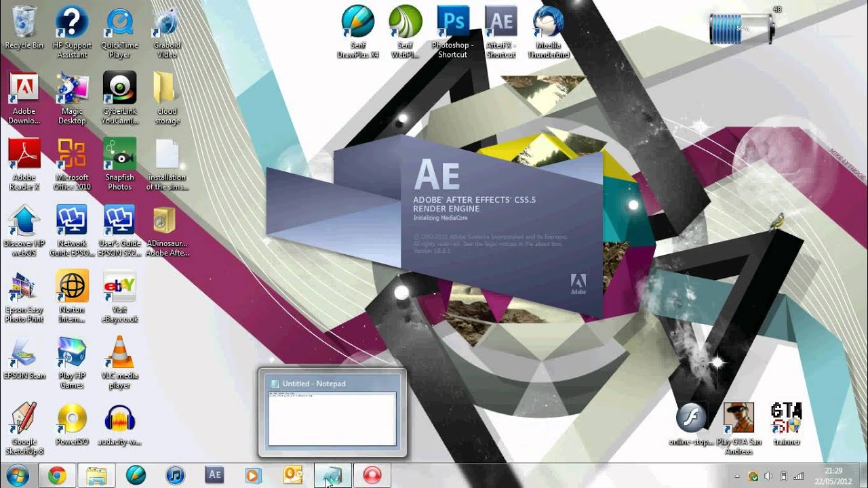The image size is (868, 488).
Task: Select the Norton Internet shortcut
Action: (x=72, y=297)
